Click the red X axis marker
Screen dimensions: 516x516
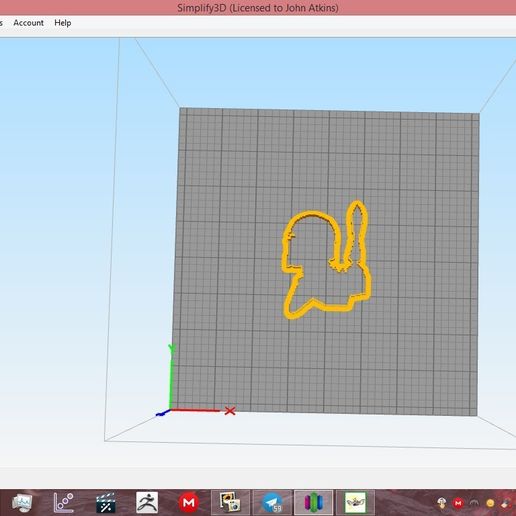230,411
